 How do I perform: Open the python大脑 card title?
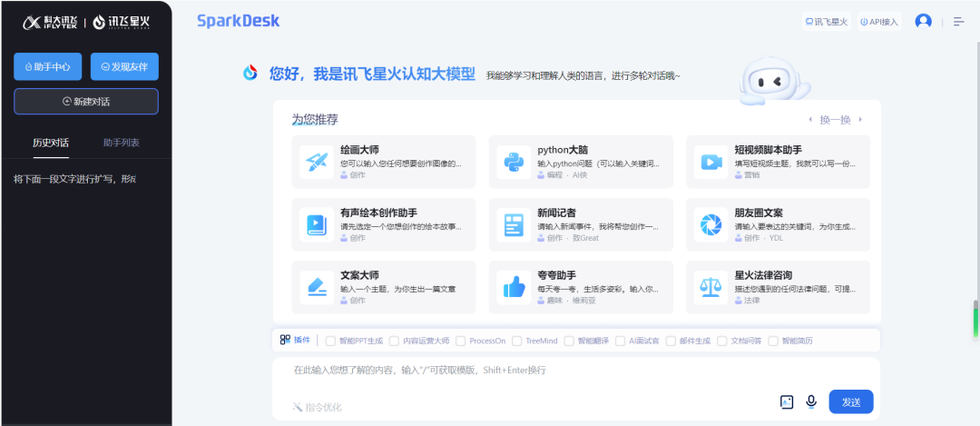tap(563, 150)
